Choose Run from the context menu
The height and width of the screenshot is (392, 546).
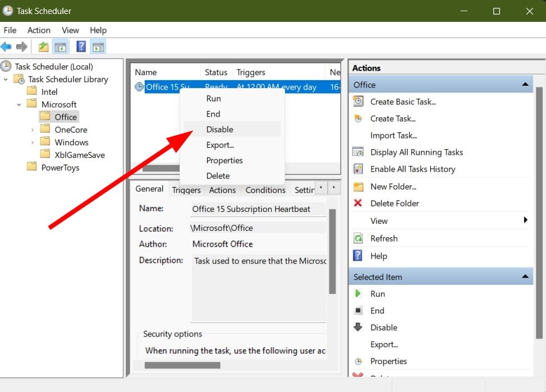click(232, 99)
